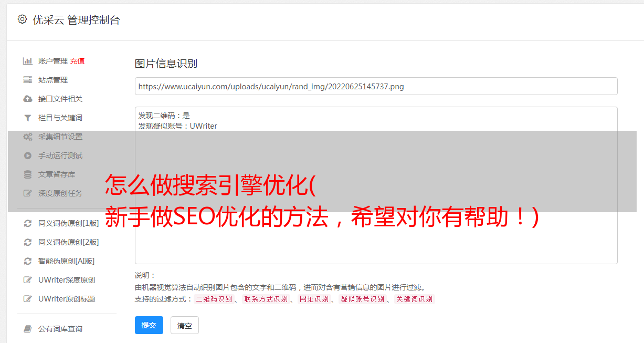Click the 二维码识别 tag
Image resolution: width=644 pixels, height=343 pixels.
(214, 299)
